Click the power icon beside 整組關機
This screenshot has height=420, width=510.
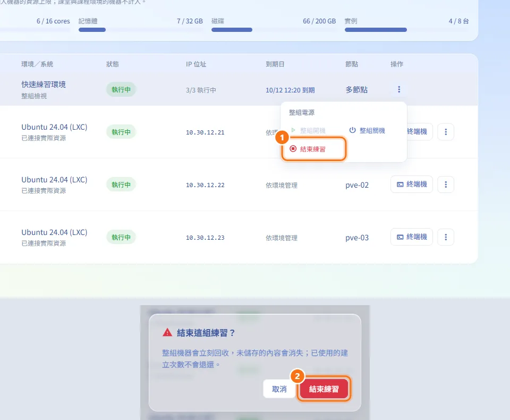352,130
